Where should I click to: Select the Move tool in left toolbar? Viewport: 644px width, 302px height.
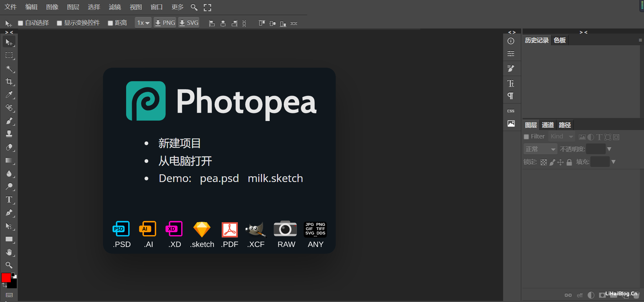(9, 42)
